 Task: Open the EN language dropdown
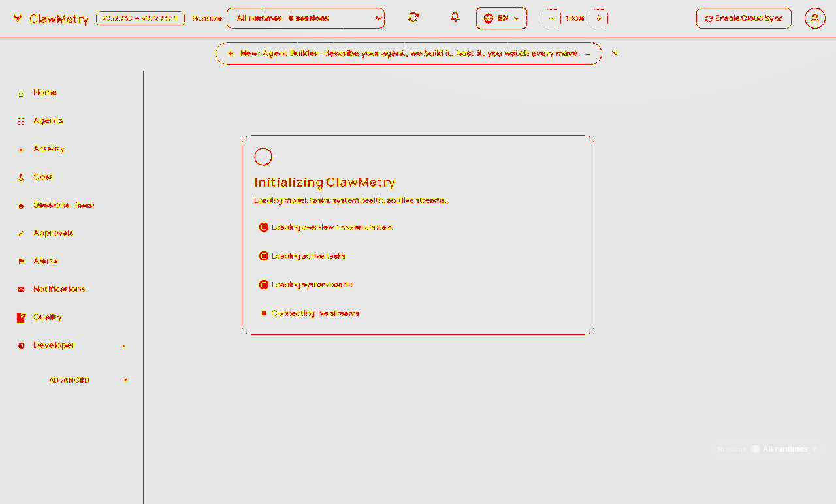pos(502,18)
